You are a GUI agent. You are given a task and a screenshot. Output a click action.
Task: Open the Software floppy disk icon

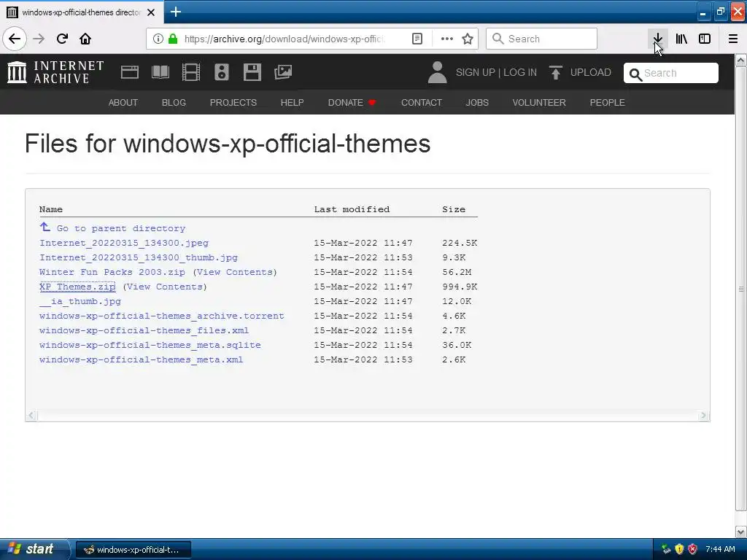[252, 72]
